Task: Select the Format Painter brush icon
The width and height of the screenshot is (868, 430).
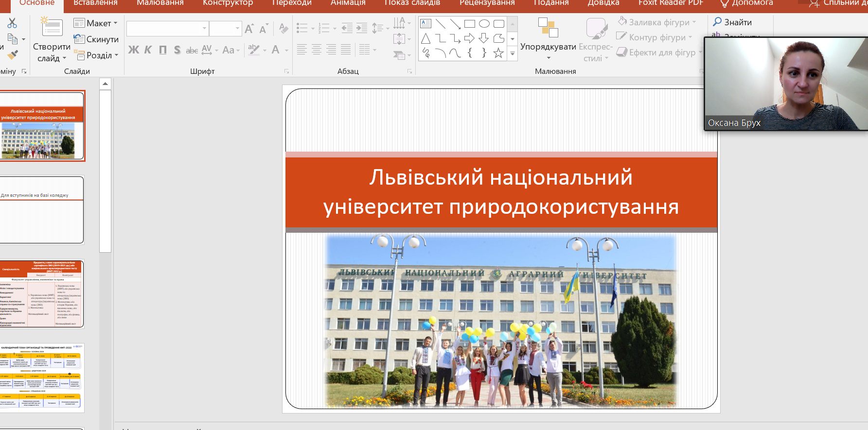Action: (13, 55)
